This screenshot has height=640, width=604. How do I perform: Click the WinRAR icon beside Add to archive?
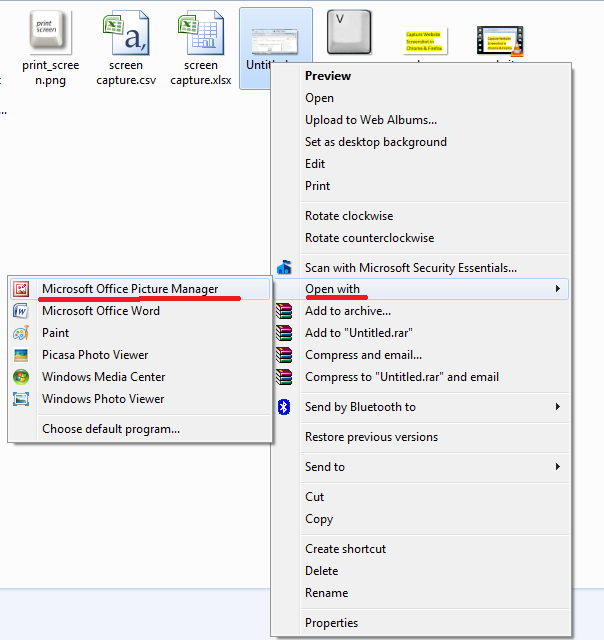(284, 311)
